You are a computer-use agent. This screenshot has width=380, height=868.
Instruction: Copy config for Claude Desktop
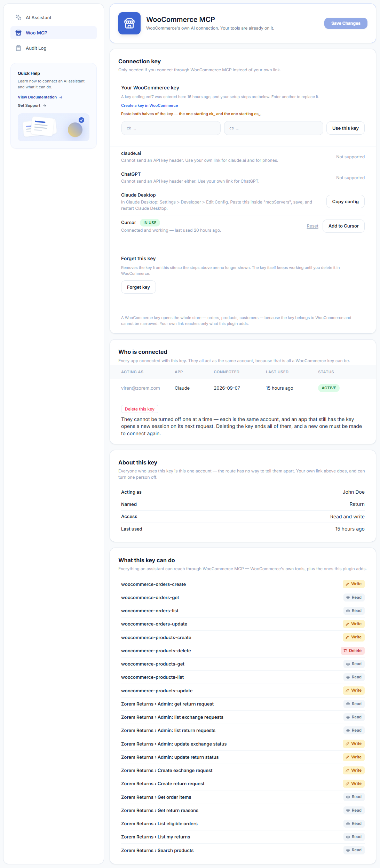345,201
